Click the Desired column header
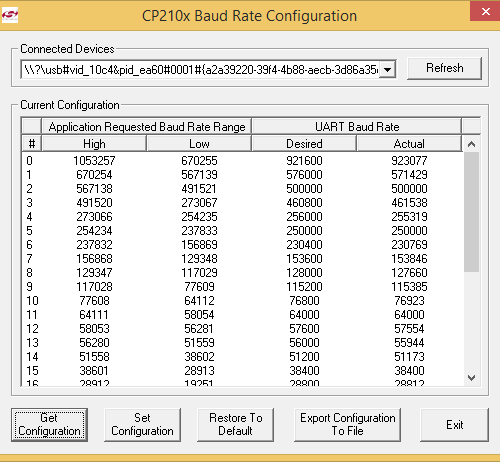 (x=304, y=144)
